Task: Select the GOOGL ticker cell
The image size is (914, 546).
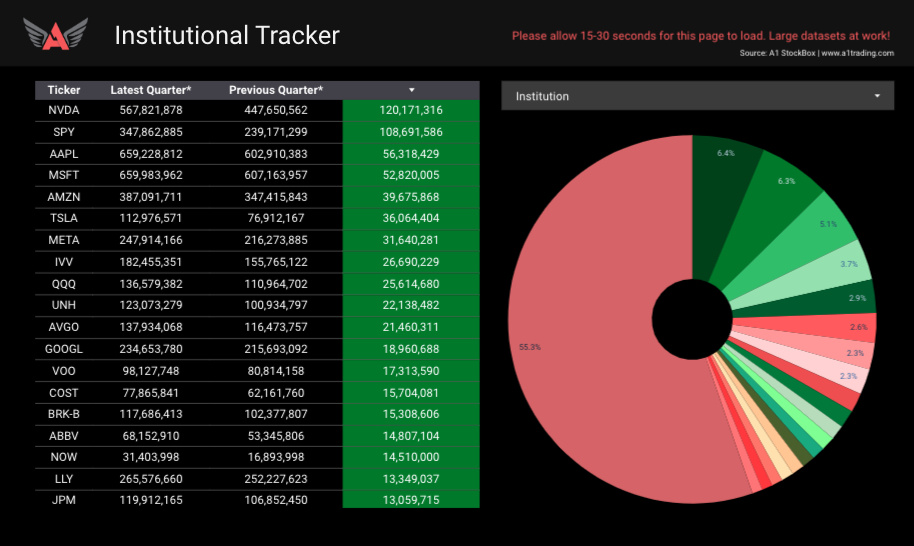Action: click(x=64, y=349)
